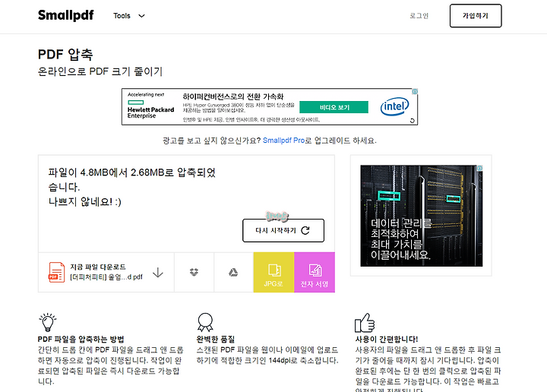Click the red PDF file icon

point(56,273)
